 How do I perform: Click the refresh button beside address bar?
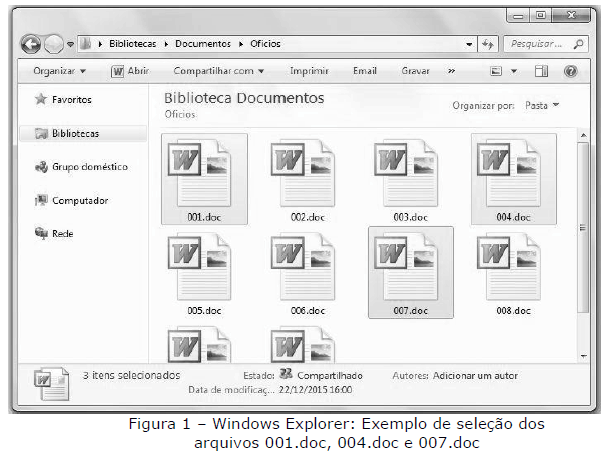pyautogui.click(x=488, y=45)
